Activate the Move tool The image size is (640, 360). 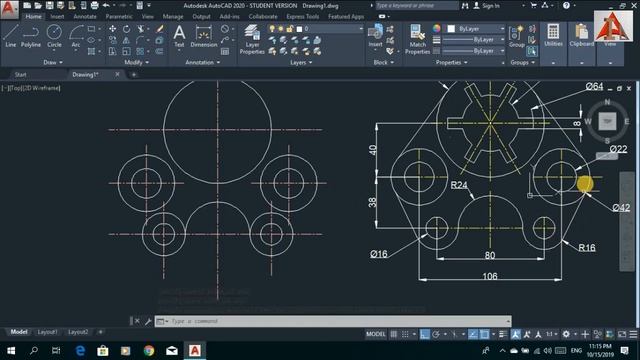(112, 29)
